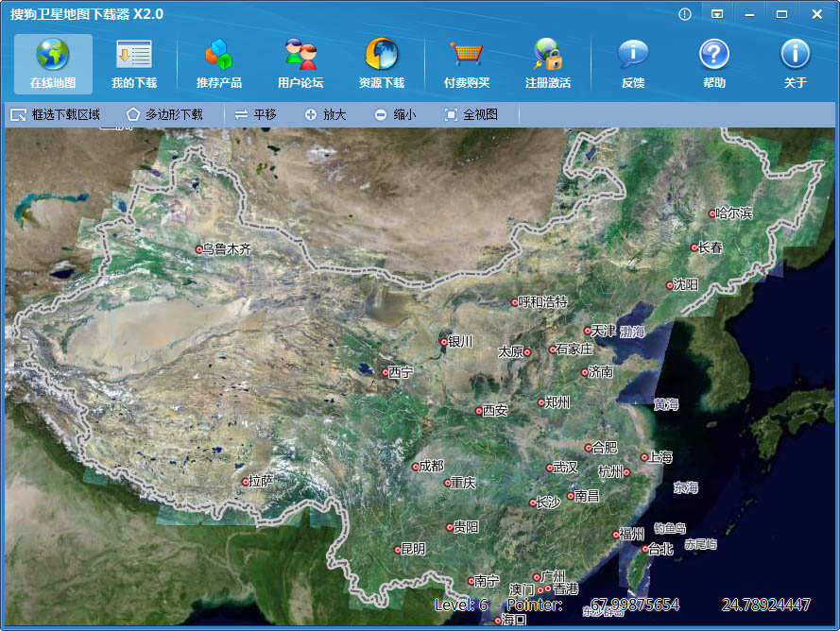Click the 重庆 city label
The height and width of the screenshot is (631, 840).
(463, 483)
